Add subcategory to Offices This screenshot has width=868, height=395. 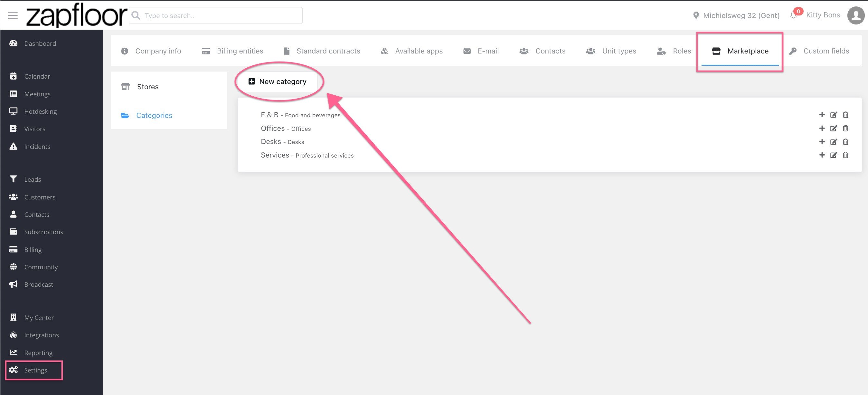[x=822, y=128]
